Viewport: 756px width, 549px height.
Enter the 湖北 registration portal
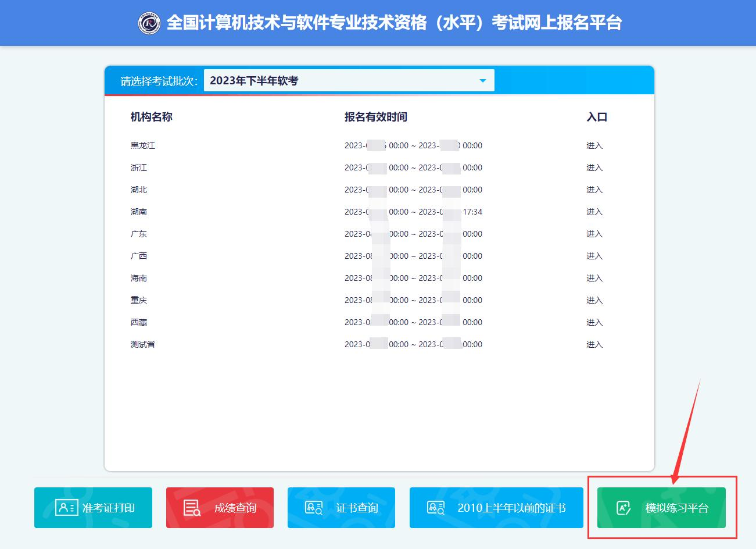(x=594, y=190)
